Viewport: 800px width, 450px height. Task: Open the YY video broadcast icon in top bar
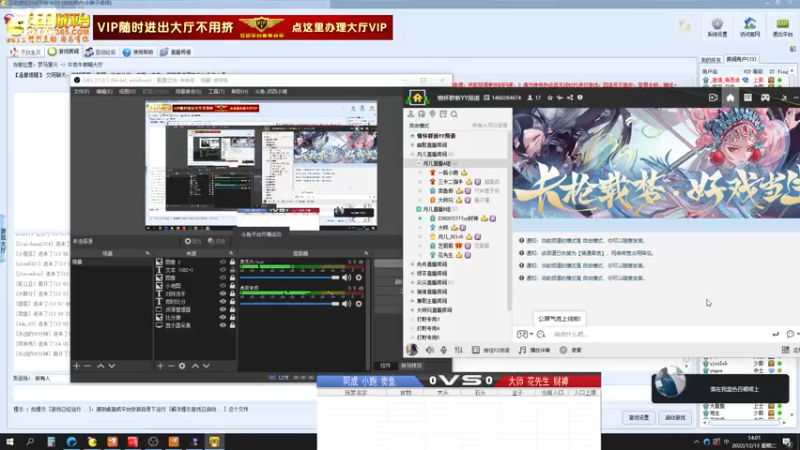coord(713,97)
